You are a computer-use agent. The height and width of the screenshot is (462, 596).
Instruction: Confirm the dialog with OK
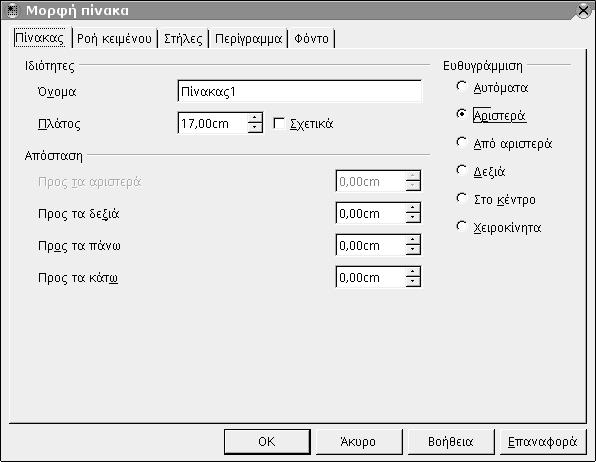267,441
